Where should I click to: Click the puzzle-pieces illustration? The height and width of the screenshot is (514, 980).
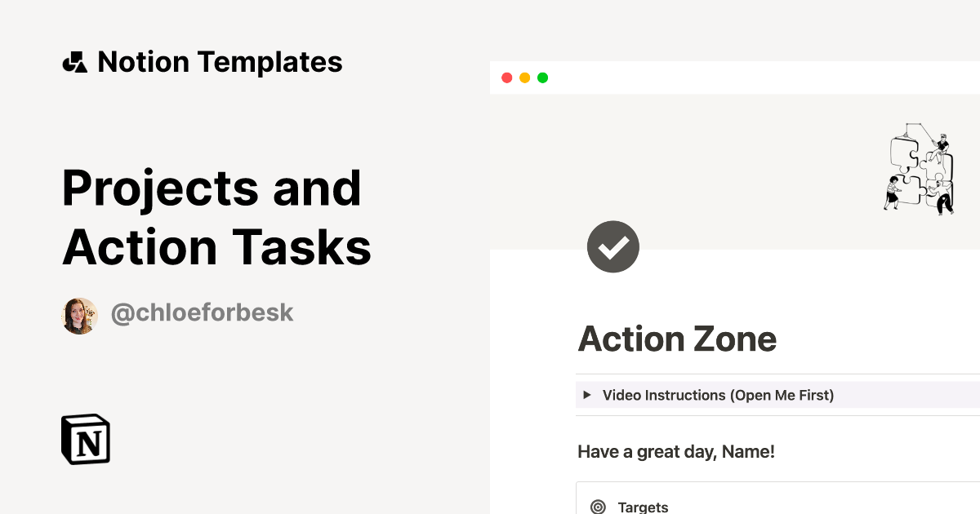click(919, 169)
